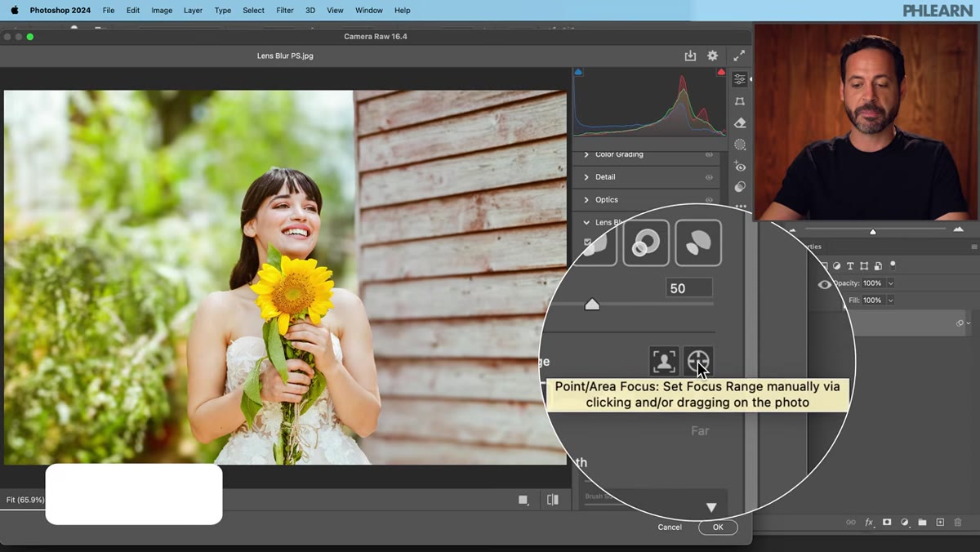The image size is (980, 552).
Task: Toggle the Lens Blur Apply checkbox
Action: tap(588, 243)
